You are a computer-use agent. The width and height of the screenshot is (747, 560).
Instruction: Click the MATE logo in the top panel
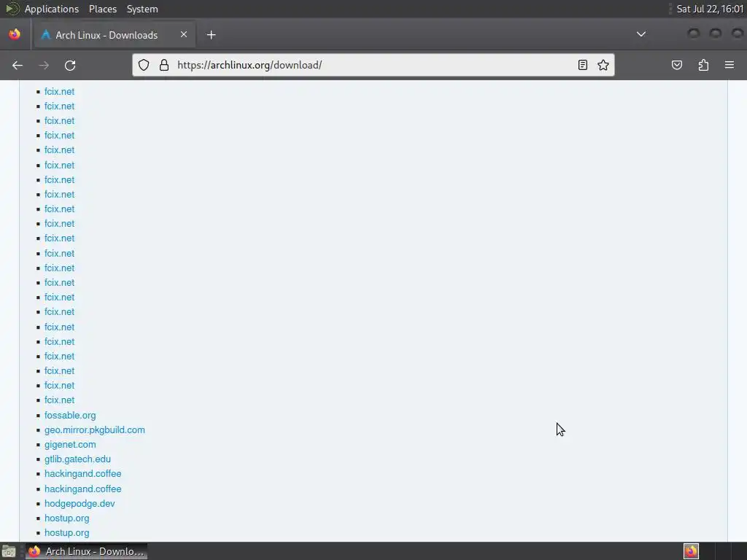point(12,9)
